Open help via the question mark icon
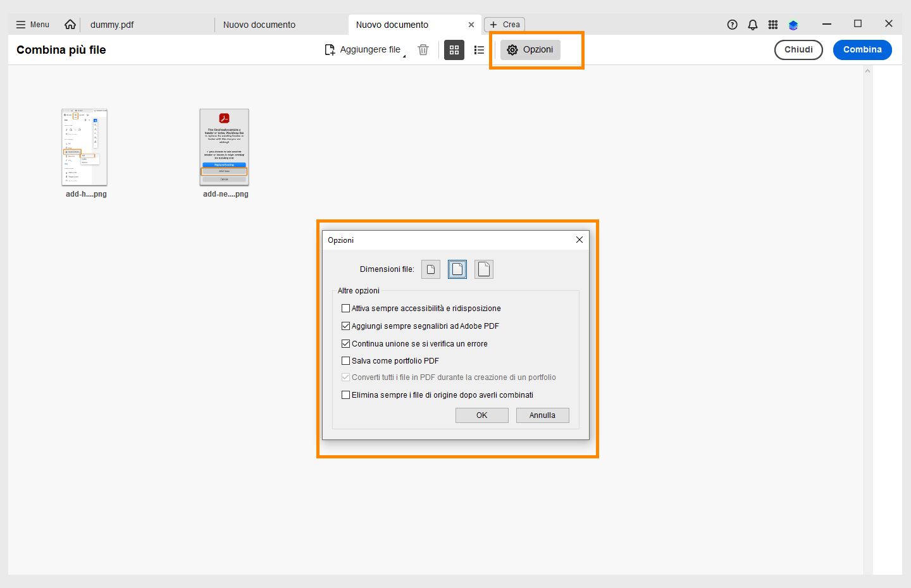Screen dimensions: 911x588 click(x=732, y=24)
